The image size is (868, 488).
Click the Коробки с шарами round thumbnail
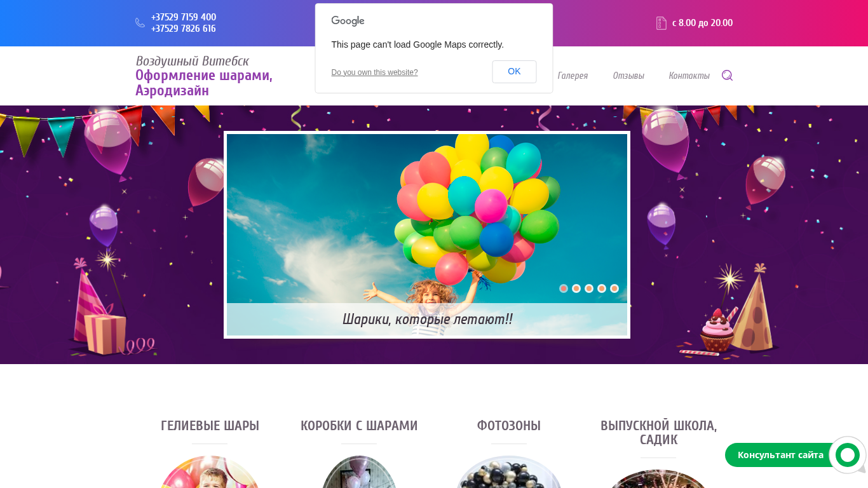[359, 472]
